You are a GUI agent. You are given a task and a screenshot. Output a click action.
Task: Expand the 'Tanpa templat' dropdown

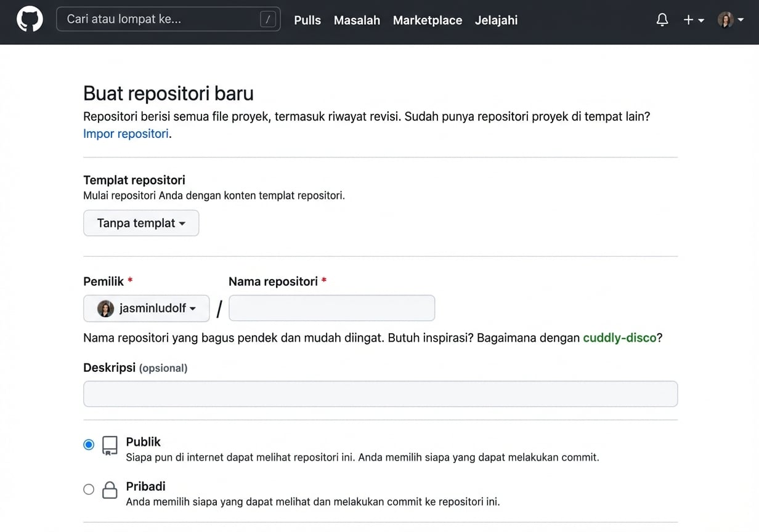141,223
